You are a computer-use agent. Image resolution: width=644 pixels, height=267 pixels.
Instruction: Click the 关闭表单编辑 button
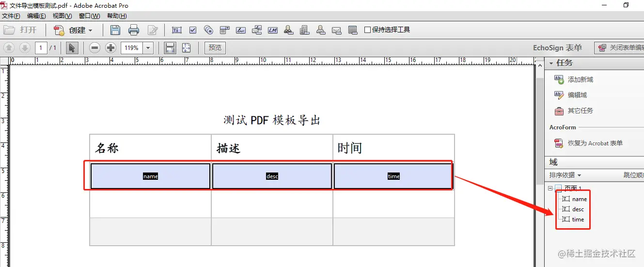click(620, 47)
